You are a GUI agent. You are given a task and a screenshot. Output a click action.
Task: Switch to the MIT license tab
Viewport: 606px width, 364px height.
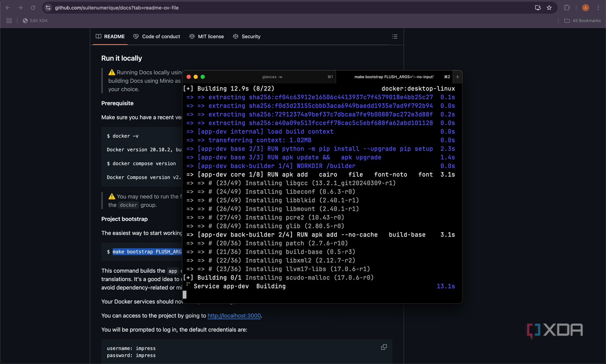pyautogui.click(x=206, y=36)
